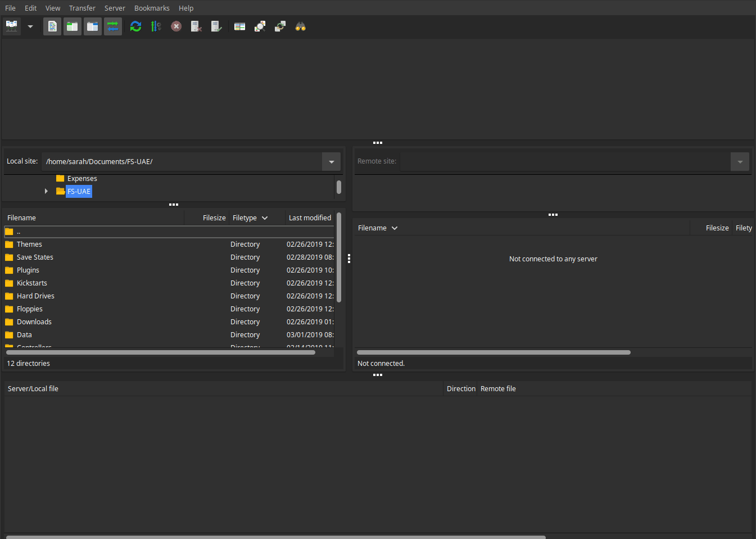The width and height of the screenshot is (756, 539).
Task: Open the Bookmarks menu
Action: [x=152, y=8]
